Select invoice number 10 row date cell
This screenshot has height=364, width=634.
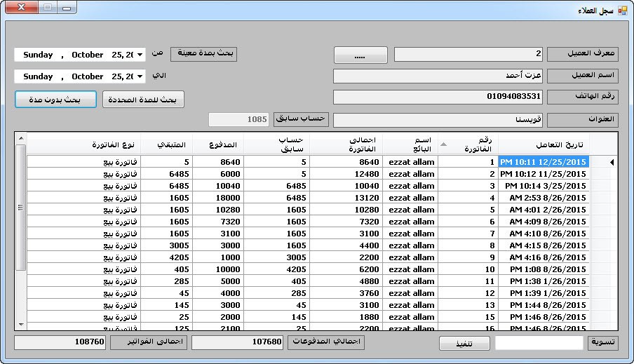tap(544, 269)
